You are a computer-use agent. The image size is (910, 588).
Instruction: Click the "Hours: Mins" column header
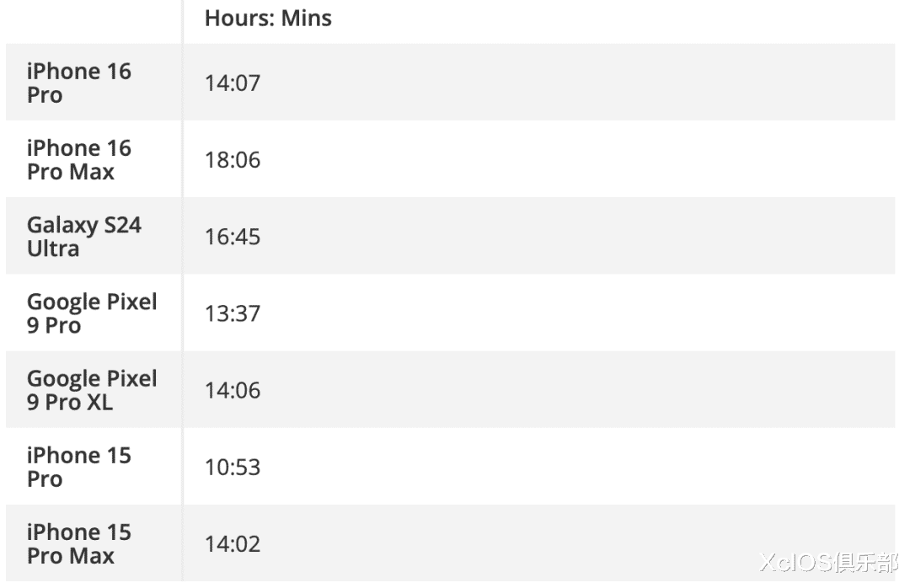[268, 19]
